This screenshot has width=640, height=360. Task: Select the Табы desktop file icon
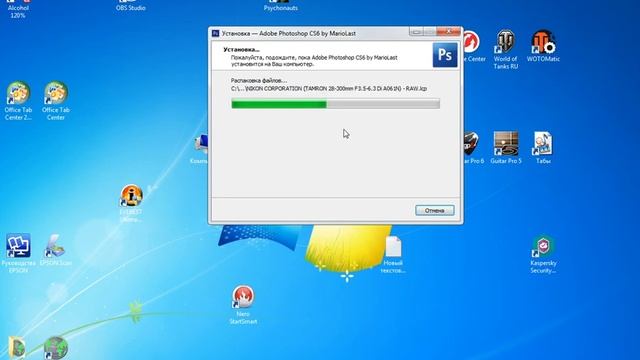point(543,148)
